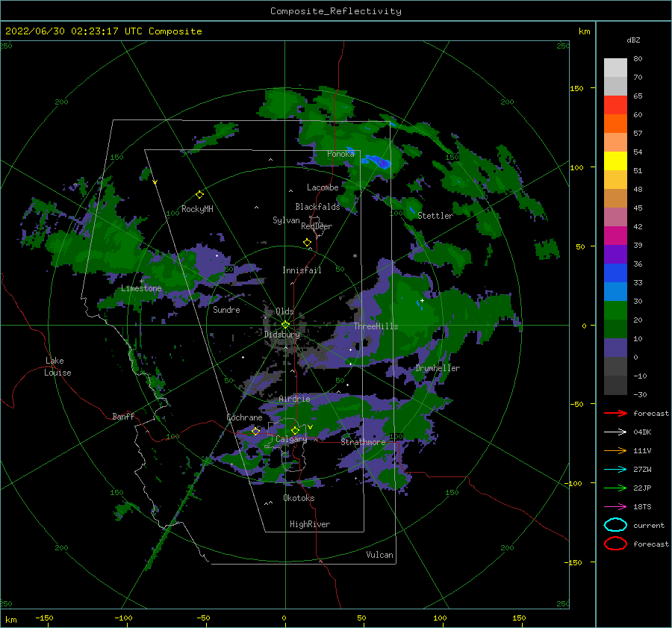Click the Blackfalds city label
This screenshot has height=628, width=672.
pos(317,207)
